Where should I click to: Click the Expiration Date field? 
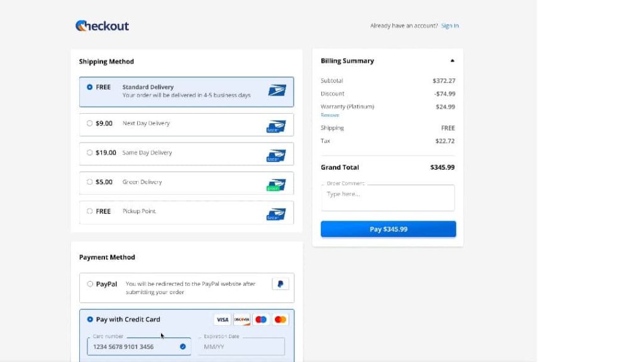pyautogui.click(x=241, y=347)
